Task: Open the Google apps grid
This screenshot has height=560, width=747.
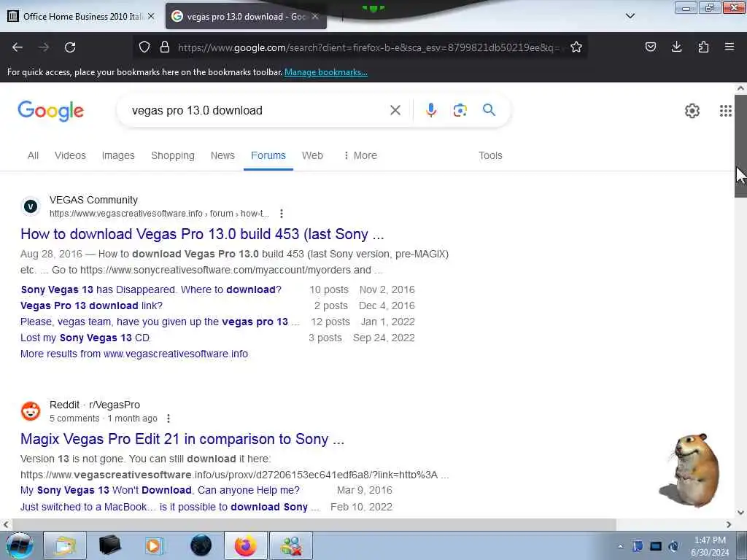Action: (726, 111)
